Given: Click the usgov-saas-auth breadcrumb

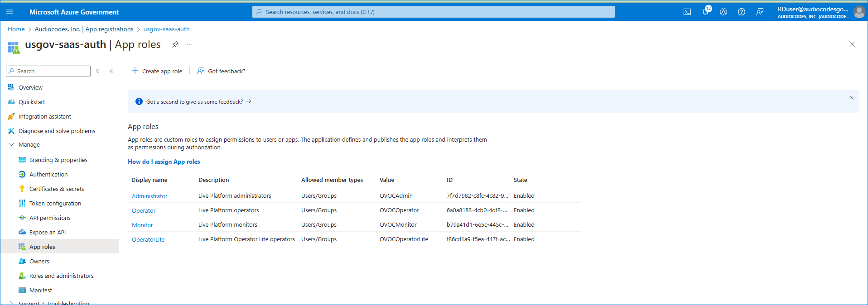Looking at the screenshot, I should (166, 29).
